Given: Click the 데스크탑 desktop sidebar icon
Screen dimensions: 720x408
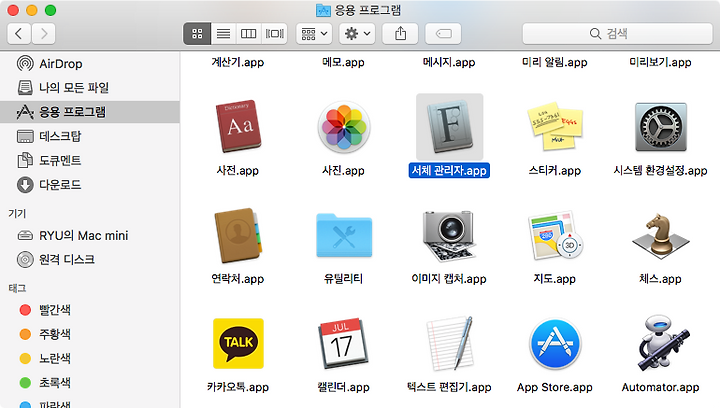Looking at the screenshot, I should (25, 136).
